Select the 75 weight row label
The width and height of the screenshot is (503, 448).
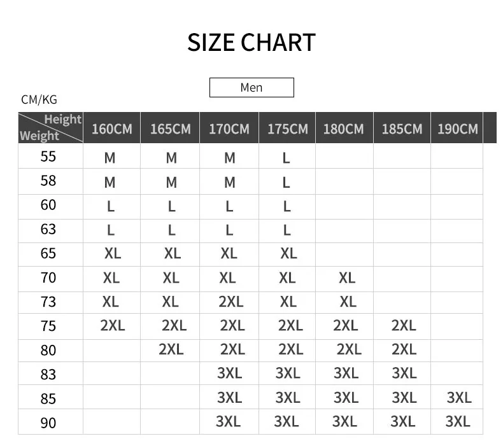coord(48,326)
